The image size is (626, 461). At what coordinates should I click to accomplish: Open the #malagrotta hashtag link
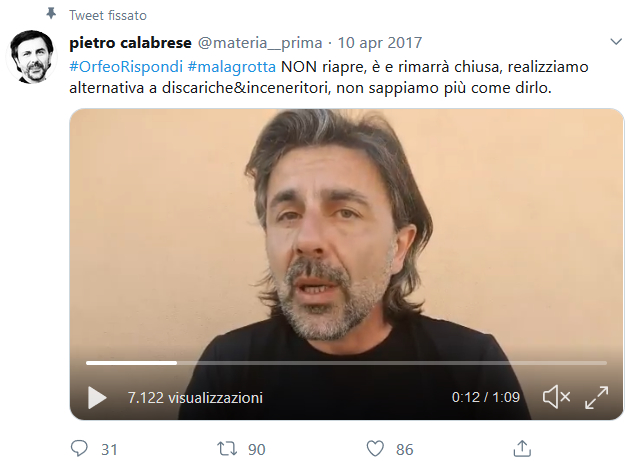click(x=232, y=67)
